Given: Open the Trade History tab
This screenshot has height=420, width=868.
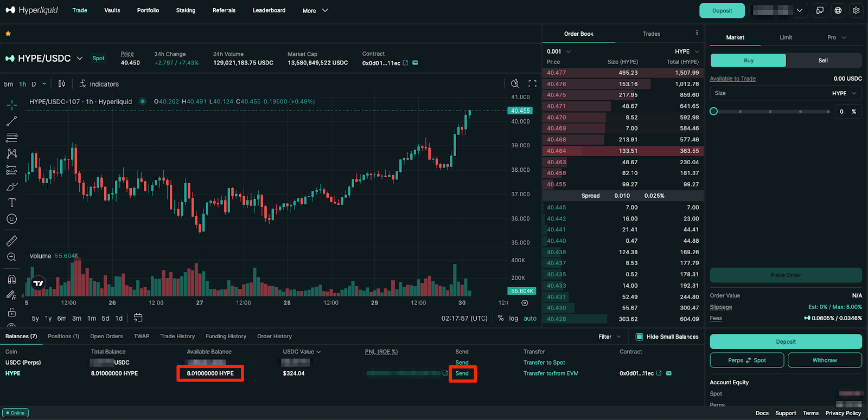Looking at the screenshot, I should [x=177, y=336].
